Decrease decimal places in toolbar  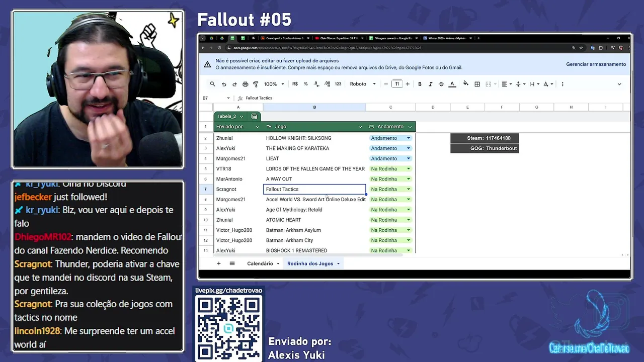(x=316, y=84)
